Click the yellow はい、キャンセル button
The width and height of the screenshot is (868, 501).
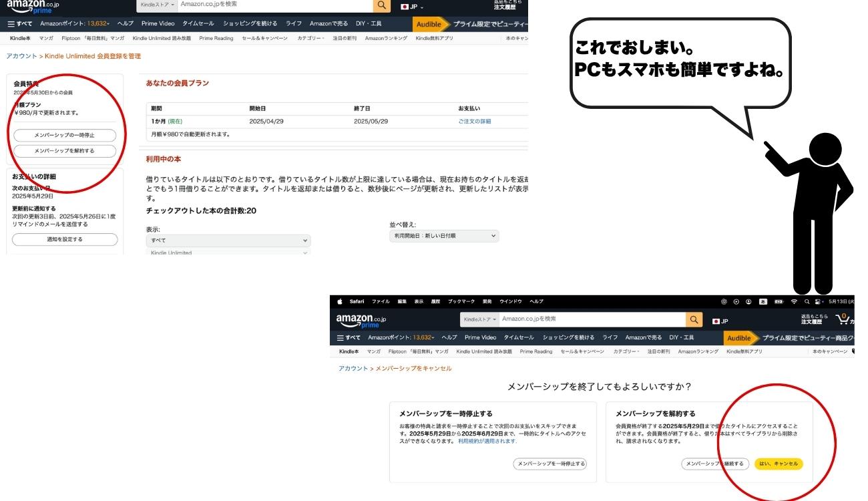pyautogui.click(x=779, y=464)
